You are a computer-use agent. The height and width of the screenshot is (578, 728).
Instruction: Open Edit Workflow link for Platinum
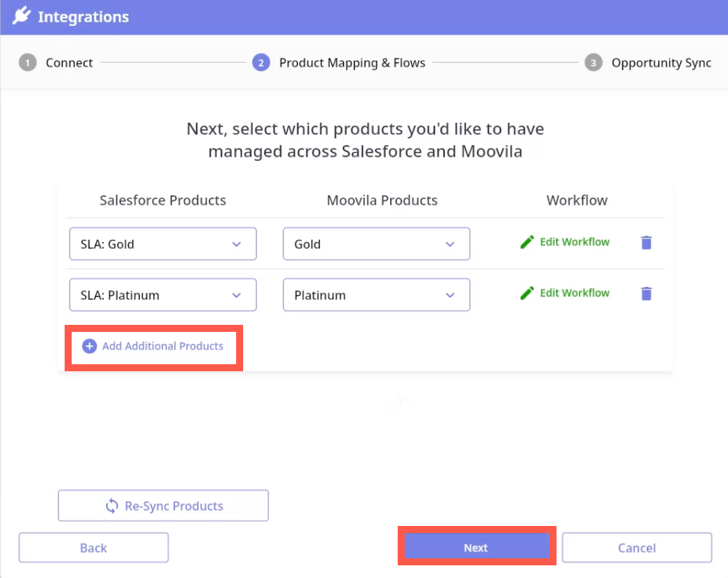[x=574, y=293]
